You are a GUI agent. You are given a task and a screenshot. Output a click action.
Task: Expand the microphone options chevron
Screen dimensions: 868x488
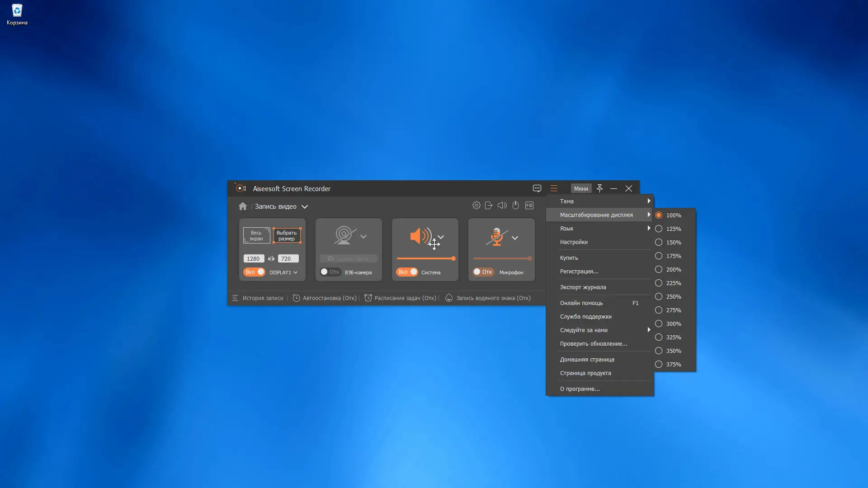514,238
